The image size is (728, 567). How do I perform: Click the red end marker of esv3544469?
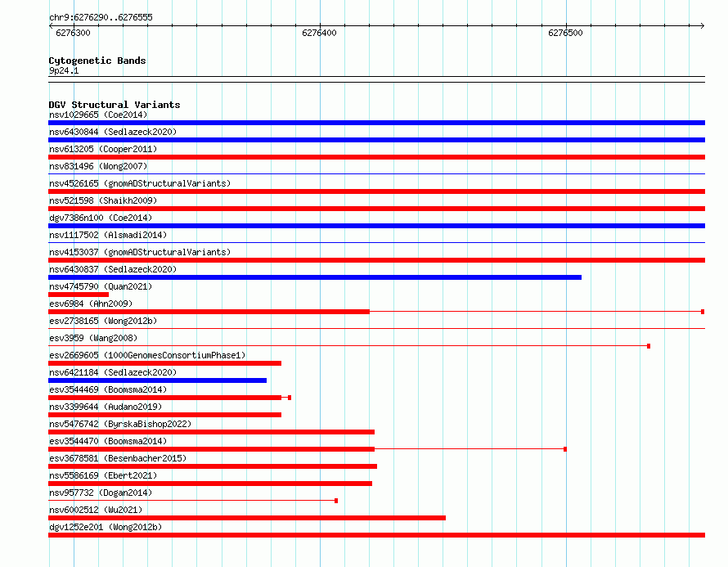(x=290, y=398)
